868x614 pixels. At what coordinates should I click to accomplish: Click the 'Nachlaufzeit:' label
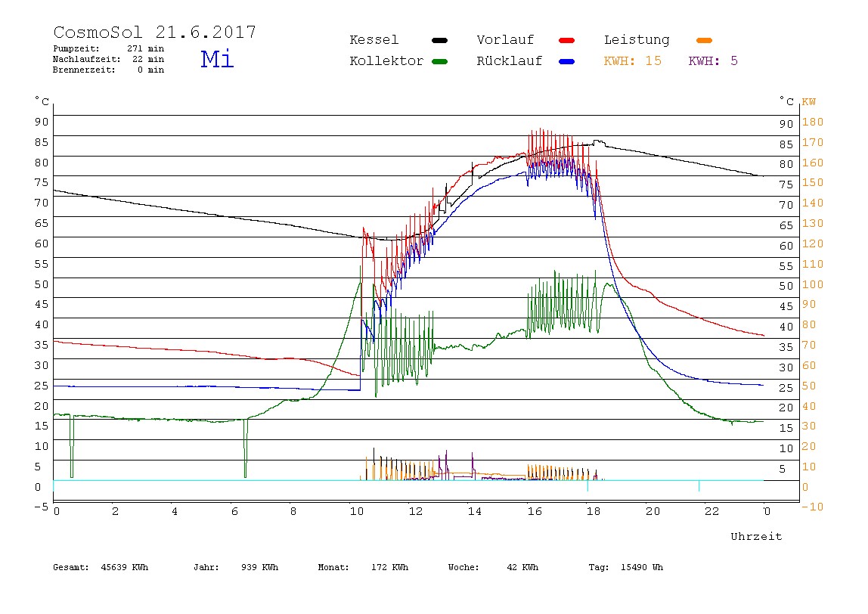click(x=87, y=59)
